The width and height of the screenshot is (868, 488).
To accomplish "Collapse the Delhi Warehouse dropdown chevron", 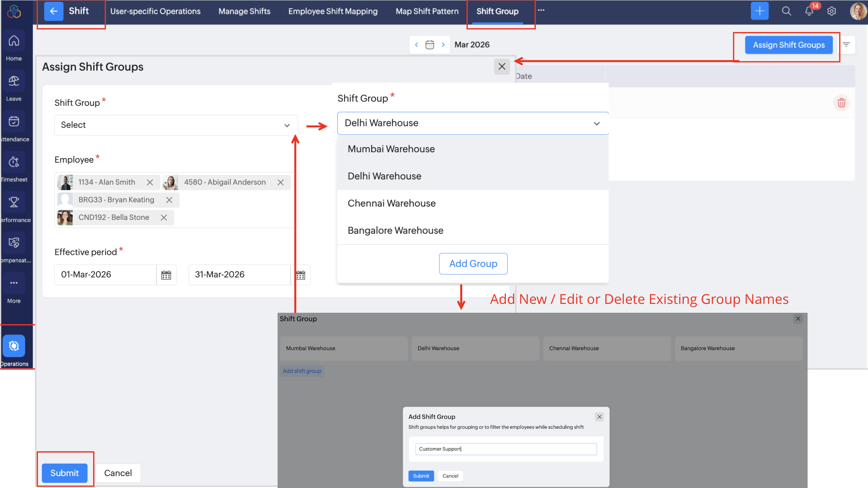I will (597, 124).
